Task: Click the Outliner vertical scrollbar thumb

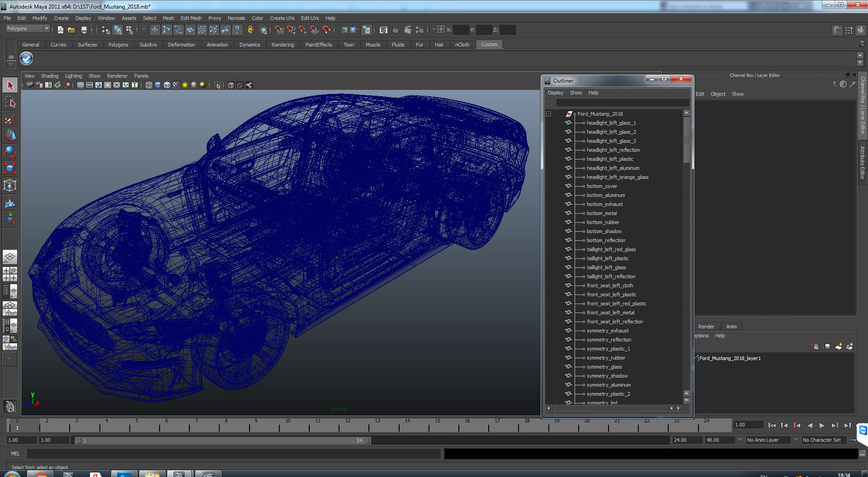Action: 686,140
